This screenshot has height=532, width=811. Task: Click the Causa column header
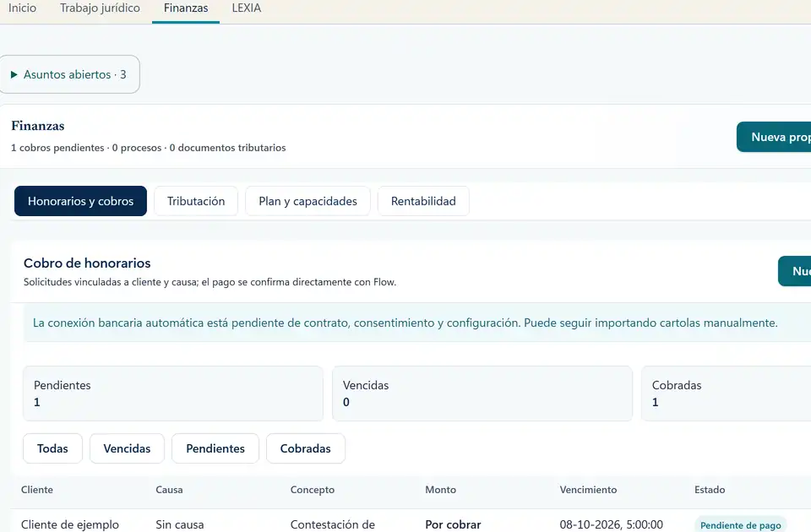coord(169,490)
